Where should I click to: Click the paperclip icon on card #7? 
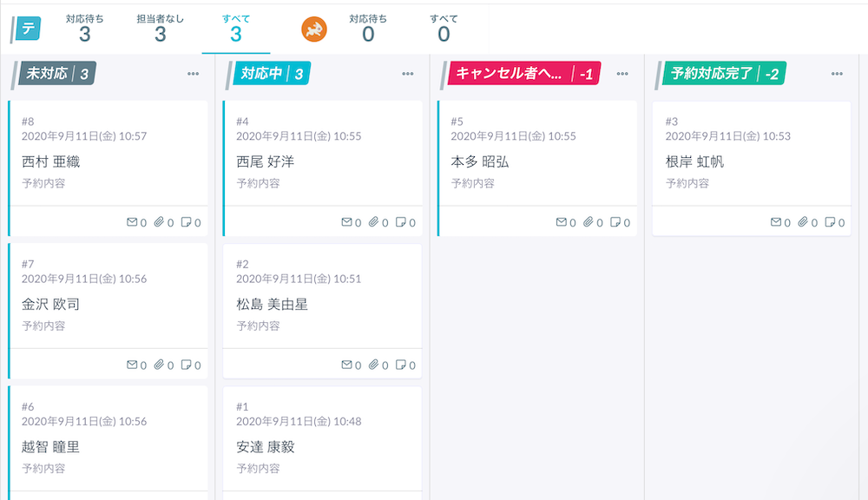[159, 365]
